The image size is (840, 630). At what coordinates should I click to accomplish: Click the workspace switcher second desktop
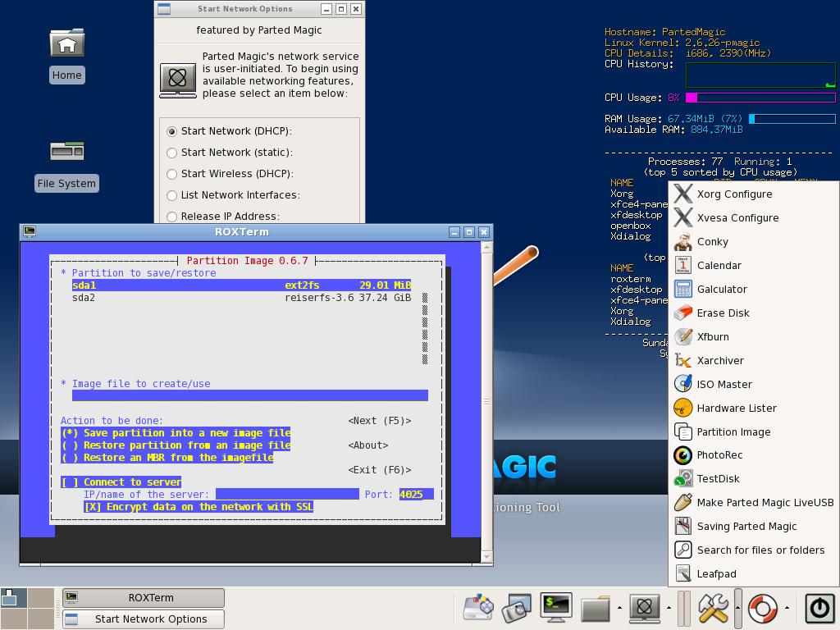pyautogui.click(x=41, y=597)
